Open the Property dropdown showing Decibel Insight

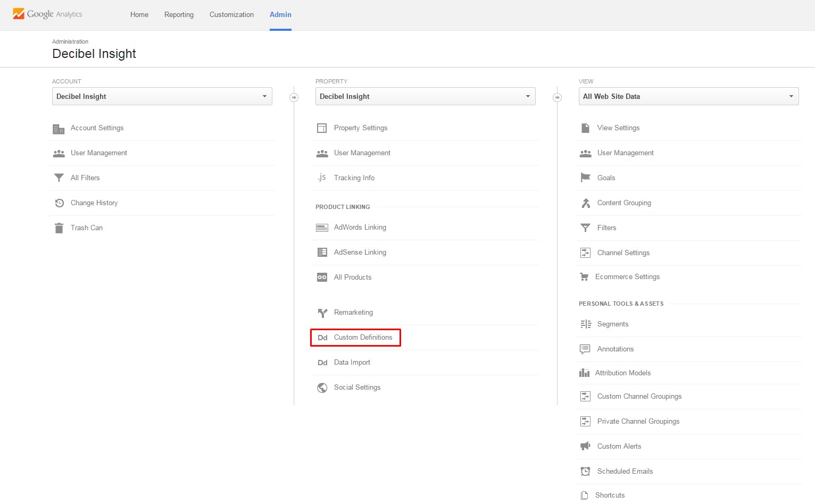[x=426, y=96]
